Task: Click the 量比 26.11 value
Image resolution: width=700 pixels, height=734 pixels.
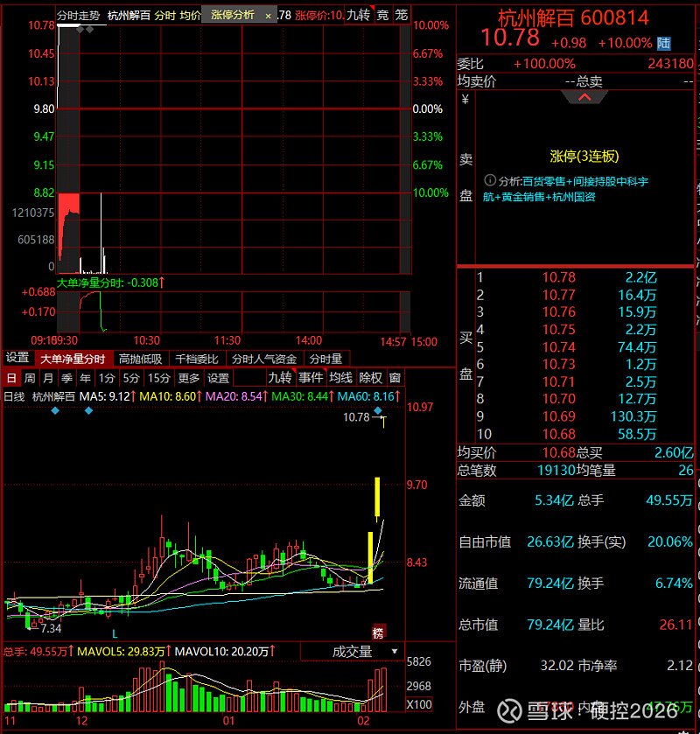Action: pyautogui.click(x=675, y=625)
